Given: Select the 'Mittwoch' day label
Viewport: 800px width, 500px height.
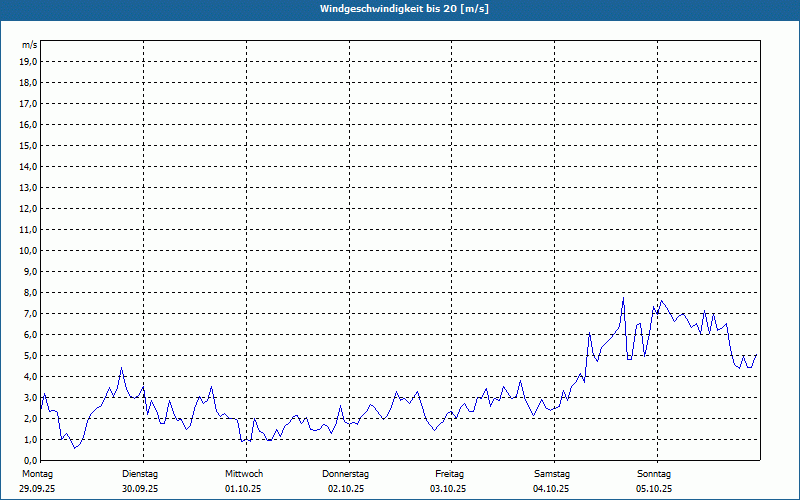Looking at the screenshot, I should (x=244, y=473).
